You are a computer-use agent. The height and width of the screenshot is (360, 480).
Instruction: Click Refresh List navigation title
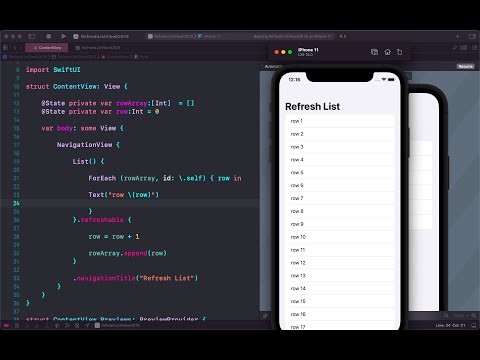click(312, 107)
